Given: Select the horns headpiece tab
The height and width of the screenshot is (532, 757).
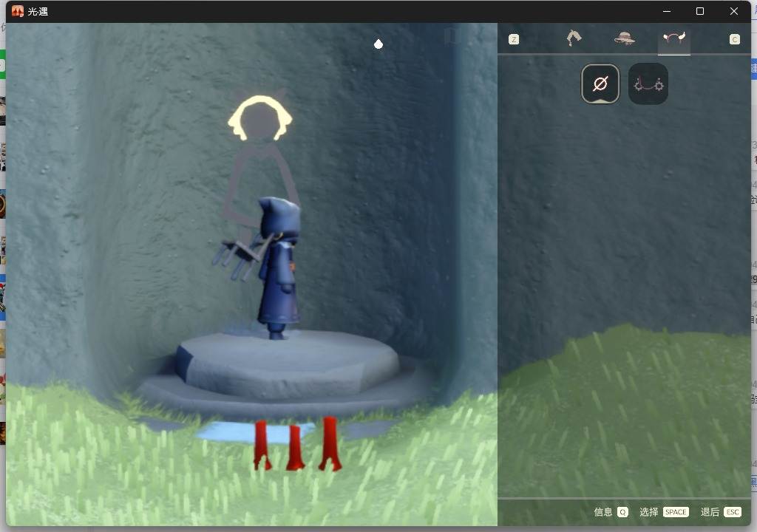Looking at the screenshot, I should tap(674, 38).
